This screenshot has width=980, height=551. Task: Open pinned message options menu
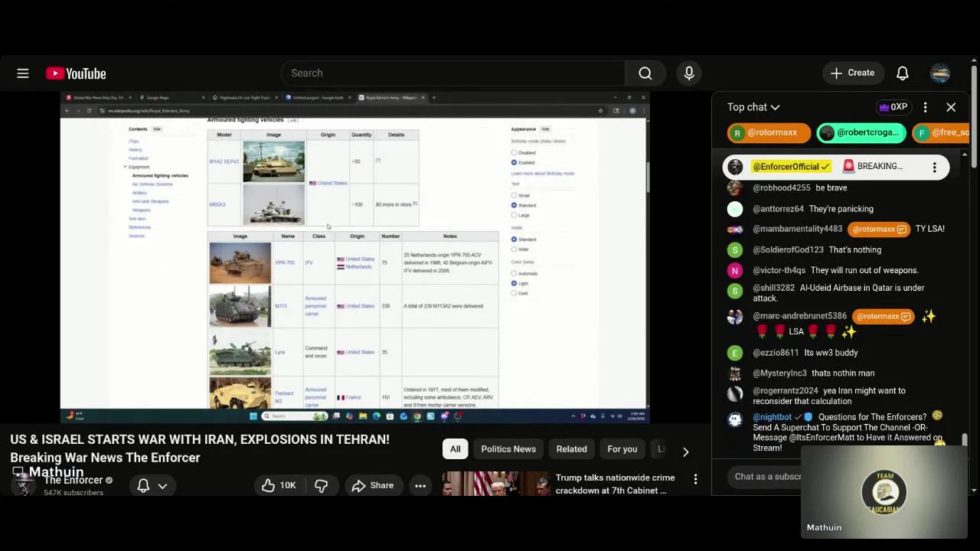point(934,167)
